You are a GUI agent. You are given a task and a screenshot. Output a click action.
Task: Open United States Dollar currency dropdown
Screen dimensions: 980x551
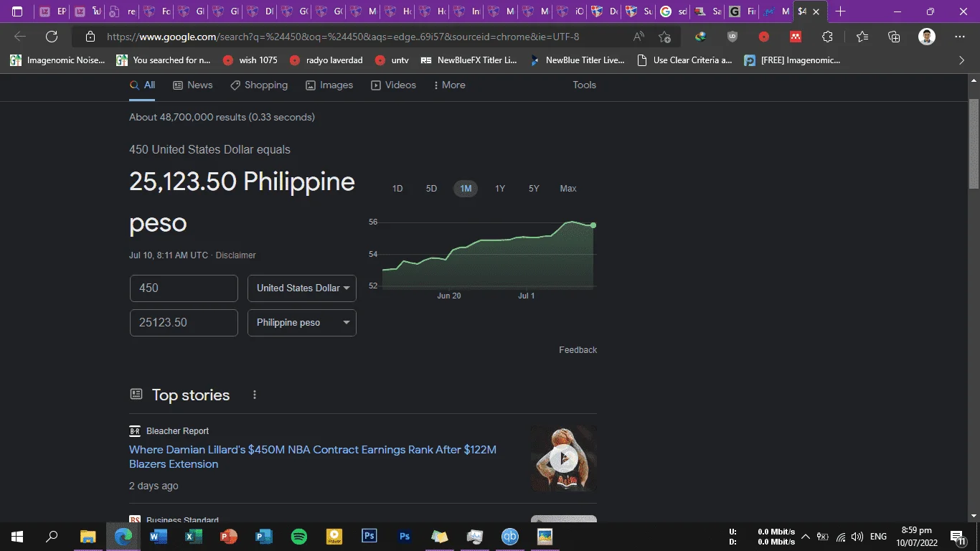302,288
